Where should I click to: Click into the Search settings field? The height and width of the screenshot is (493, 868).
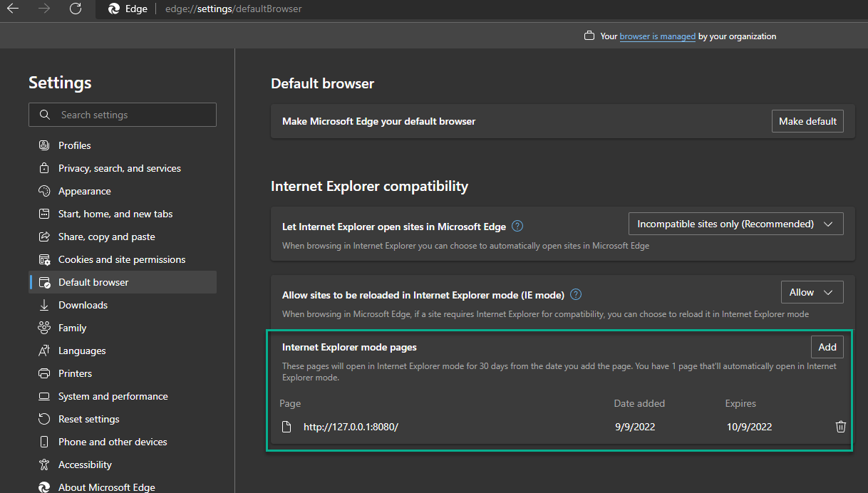click(123, 115)
